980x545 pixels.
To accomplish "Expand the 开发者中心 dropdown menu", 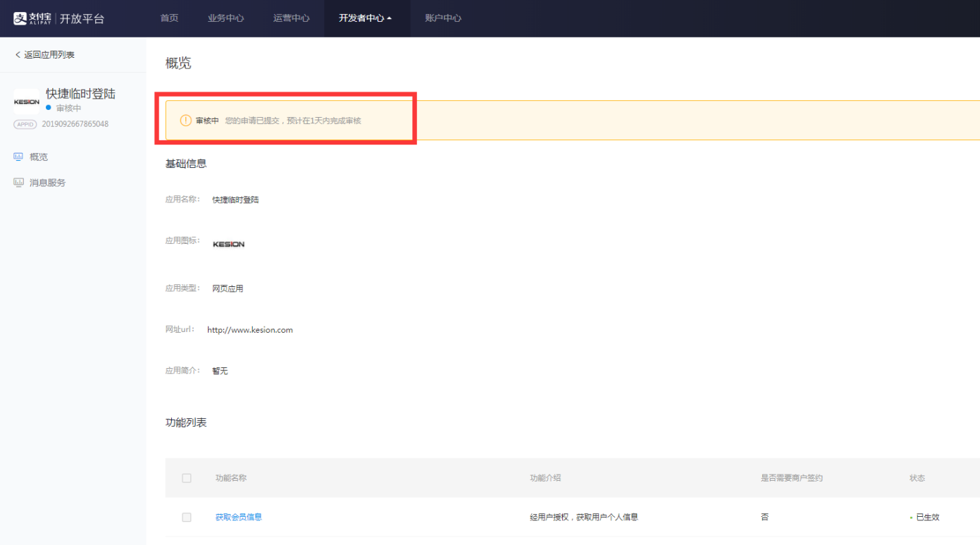I will click(365, 18).
